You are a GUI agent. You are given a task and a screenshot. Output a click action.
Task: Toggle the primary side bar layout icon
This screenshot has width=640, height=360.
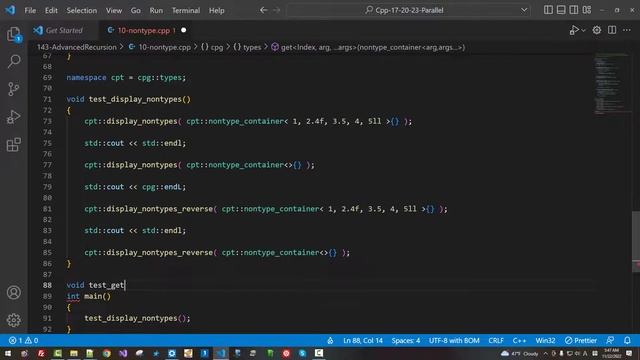coord(548,10)
